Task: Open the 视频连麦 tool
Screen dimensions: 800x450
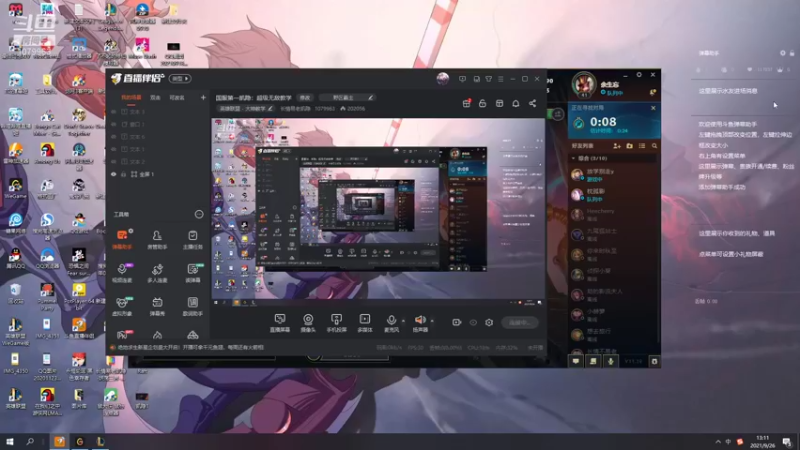Action: (x=122, y=272)
